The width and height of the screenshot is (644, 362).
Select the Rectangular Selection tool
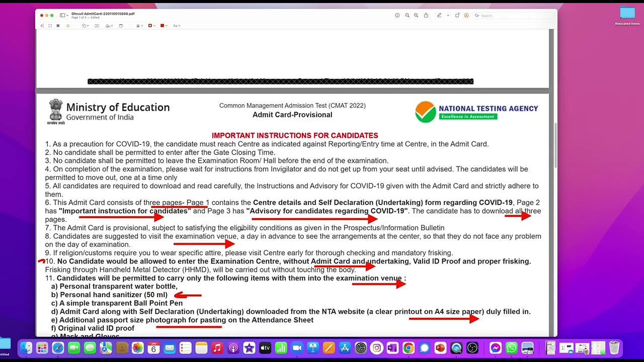click(50, 26)
